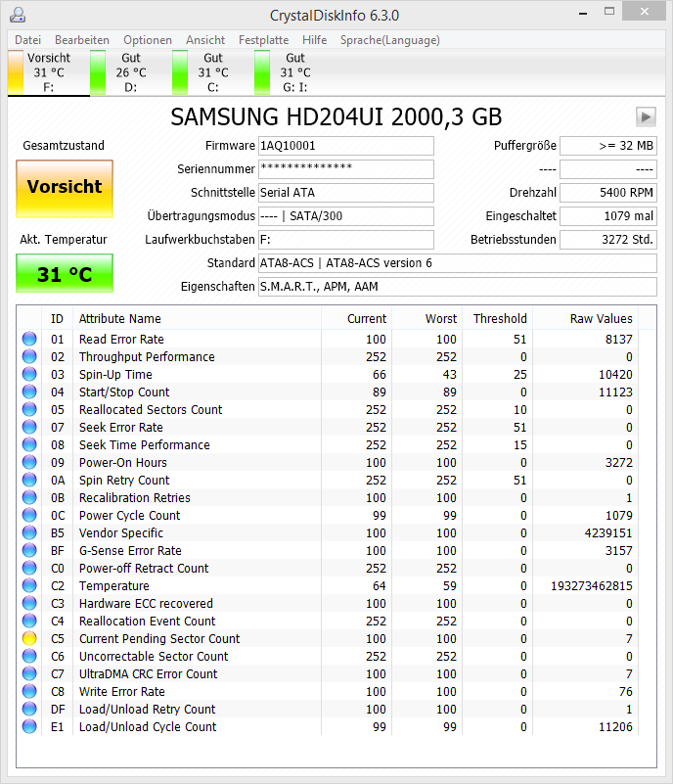Click the blue status icon for Seek Time Performance
The height and width of the screenshot is (784, 673).
29,444
